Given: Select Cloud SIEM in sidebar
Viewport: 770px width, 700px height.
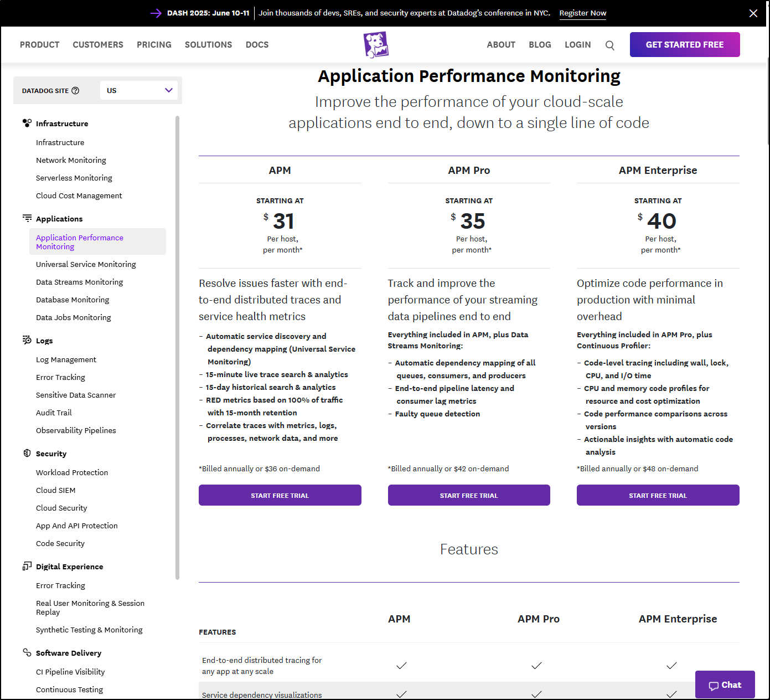Looking at the screenshot, I should coord(55,490).
